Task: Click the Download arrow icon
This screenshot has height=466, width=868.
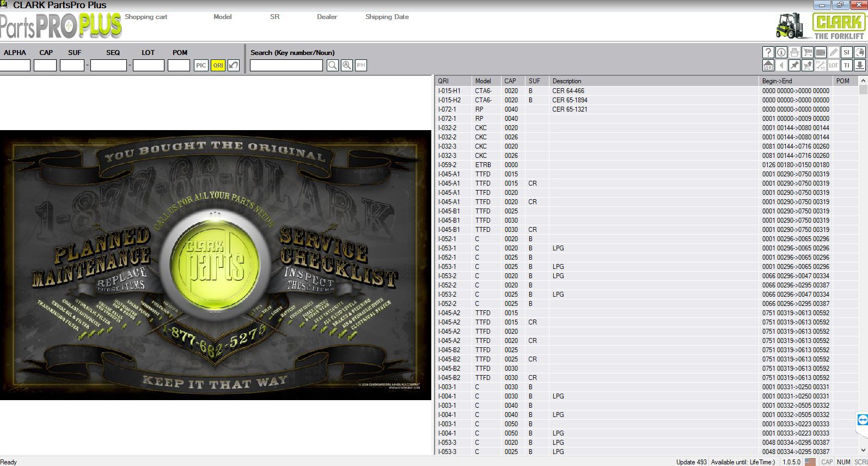Action: tap(859, 65)
